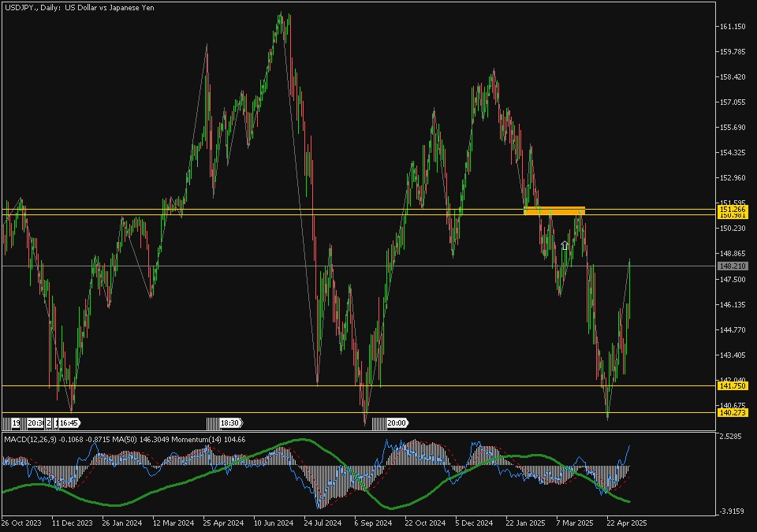The height and width of the screenshot is (532, 757).
Task: Click the 6 Sep 2024 date label
Action: point(373,523)
